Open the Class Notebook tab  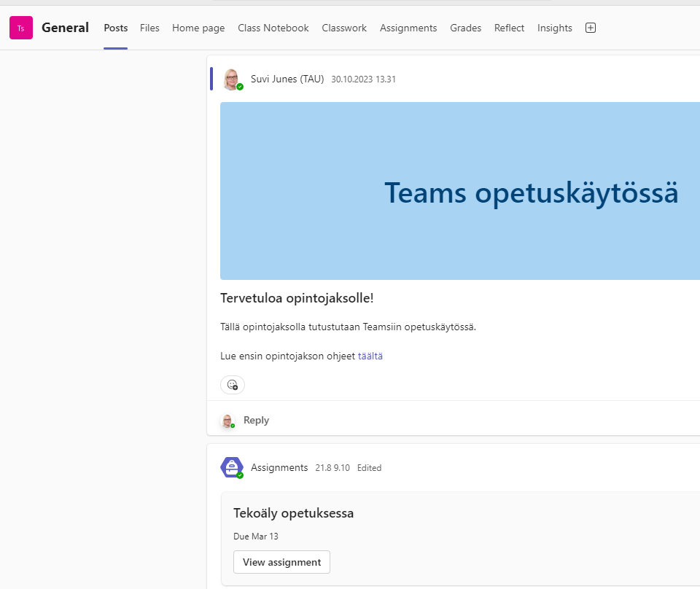pos(273,28)
